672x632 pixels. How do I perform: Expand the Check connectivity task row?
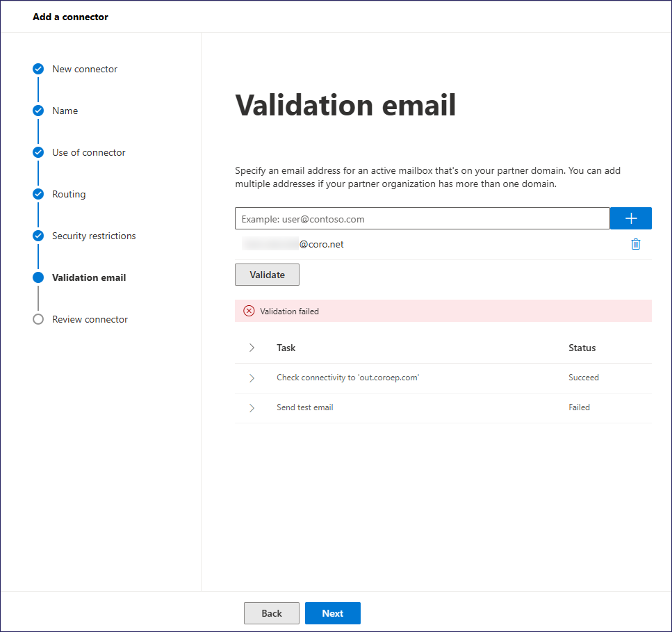click(252, 378)
